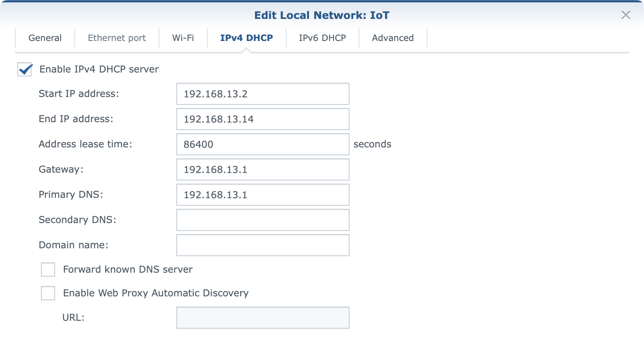Select the IPv4 DHCP tab
The height and width of the screenshot is (346, 644).
[x=246, y=38]
